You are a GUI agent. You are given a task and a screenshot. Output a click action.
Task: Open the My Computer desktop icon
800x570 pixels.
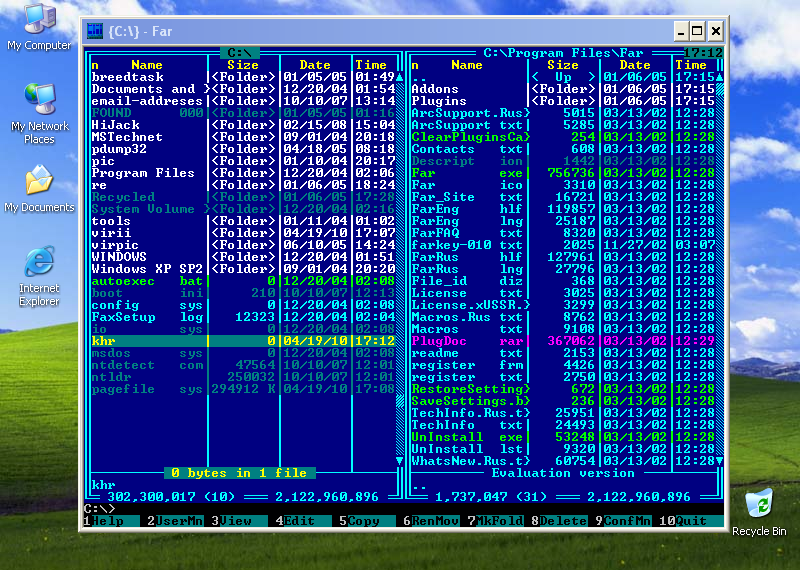(39, 27)
